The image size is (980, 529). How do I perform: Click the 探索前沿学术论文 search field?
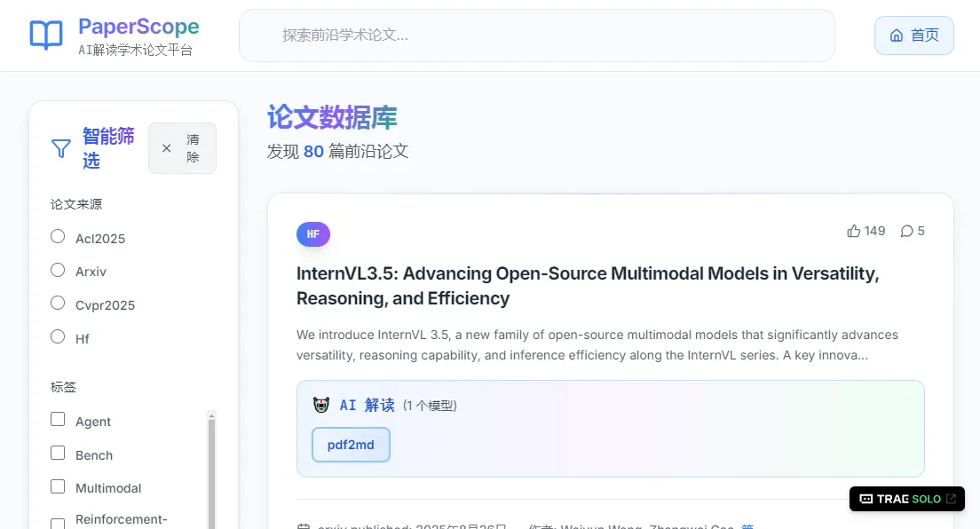[536, 36]
